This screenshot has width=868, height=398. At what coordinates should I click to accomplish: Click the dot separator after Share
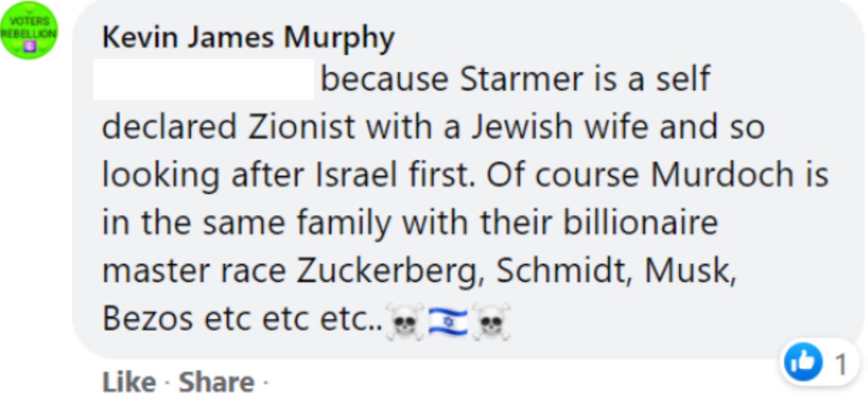[265, 383]
